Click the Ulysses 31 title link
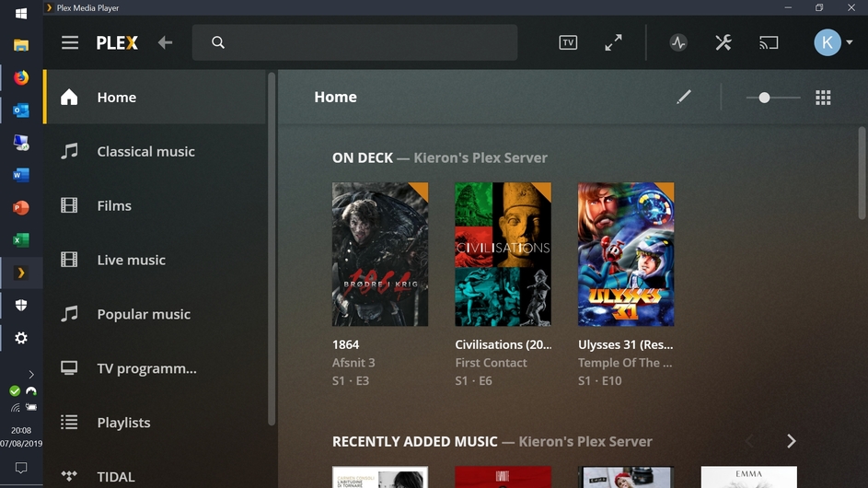The image size is (868, 488). [626, 344]
